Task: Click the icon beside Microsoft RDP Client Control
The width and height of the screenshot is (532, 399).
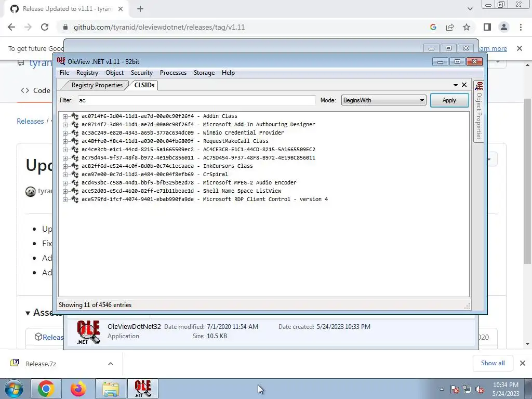Action: pyautogui.click(x=75, y=199)
